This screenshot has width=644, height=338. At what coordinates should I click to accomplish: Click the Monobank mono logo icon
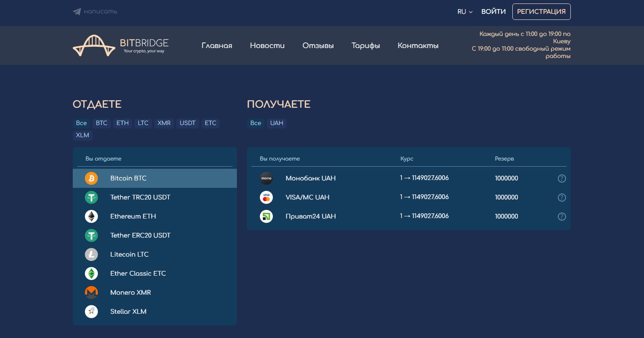(266, 178)
